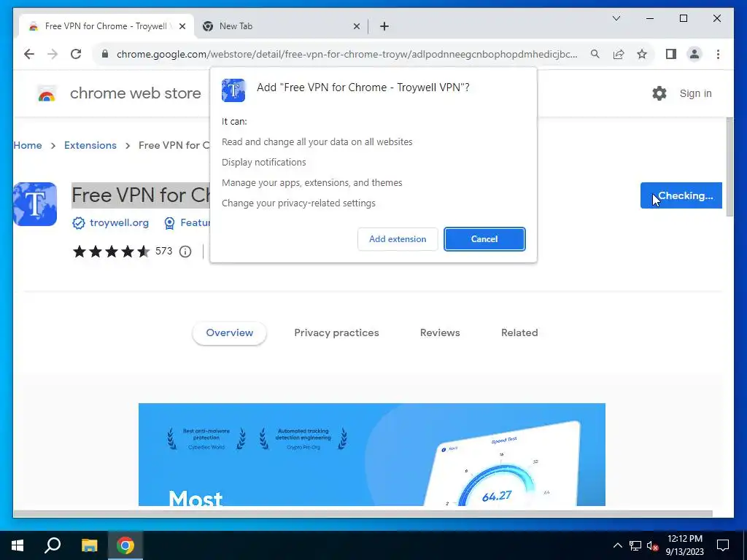Image resolution: width=747 pixels, height=560 pixels.
Task: Cancel the add extension dialog
Action: (x=484, y=239)
